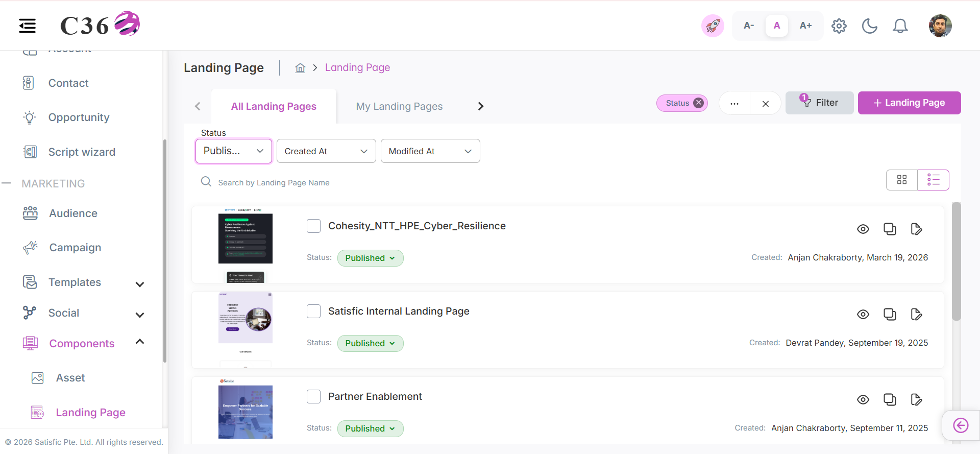Clear filters with the X button
980x454 pixels.
tap(766, 103)
